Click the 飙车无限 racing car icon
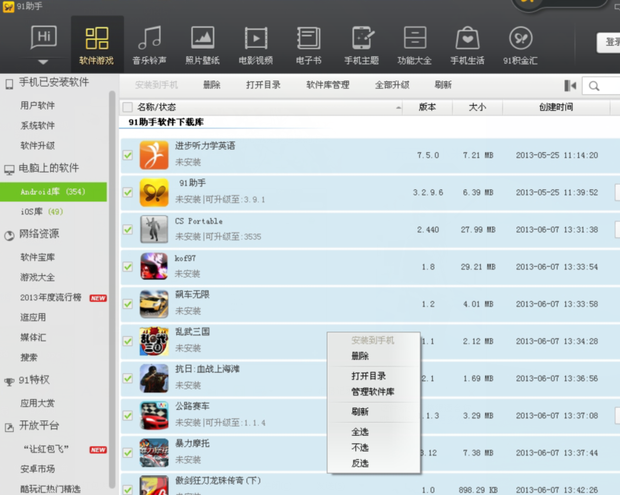620x495 pixels. pyautogui.click(x=154, y=304)
